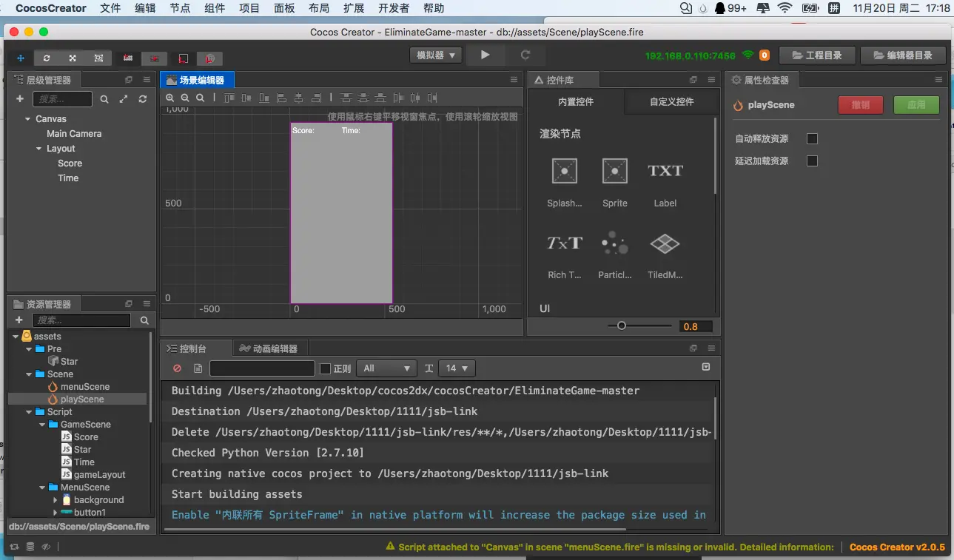The image size is (954, 560).
Task: Pop out 控件库 panel icon
Action: tap(693, 80)
